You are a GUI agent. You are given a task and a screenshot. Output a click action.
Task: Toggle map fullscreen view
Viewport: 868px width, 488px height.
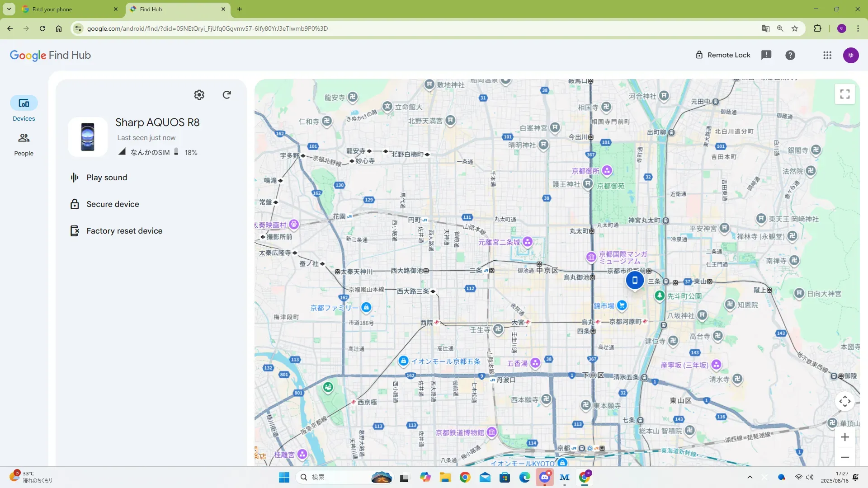pos(844,94)
